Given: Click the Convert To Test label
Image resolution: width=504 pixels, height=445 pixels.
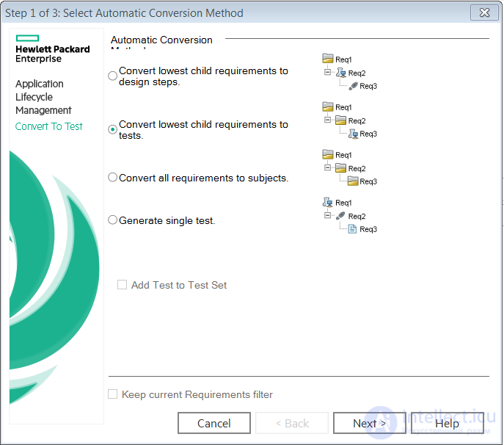Looking at the screenshot, I should pos(49,126).
